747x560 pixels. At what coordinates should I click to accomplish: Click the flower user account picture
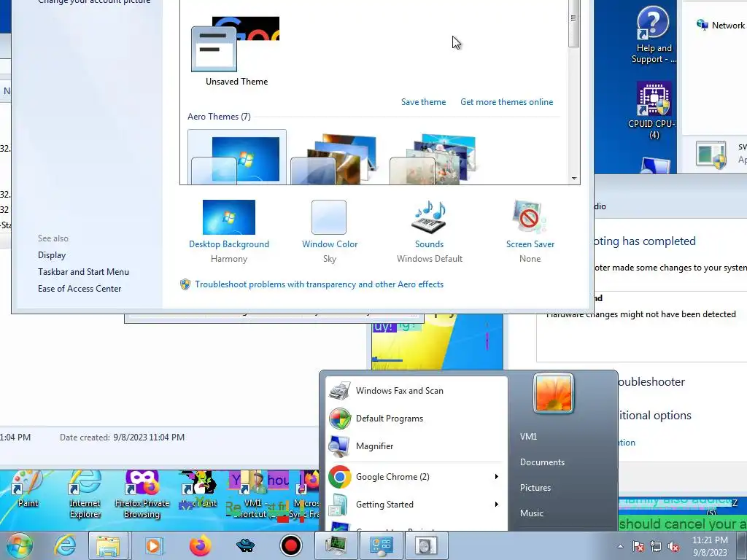pos(553,393)
